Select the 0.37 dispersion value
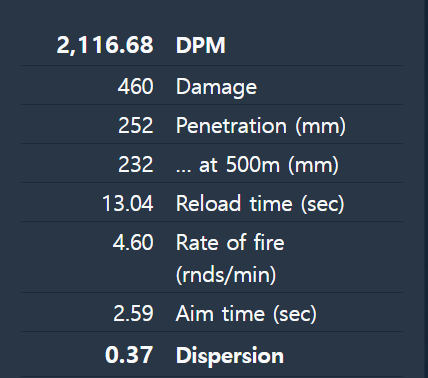 [x=129, y=355]
